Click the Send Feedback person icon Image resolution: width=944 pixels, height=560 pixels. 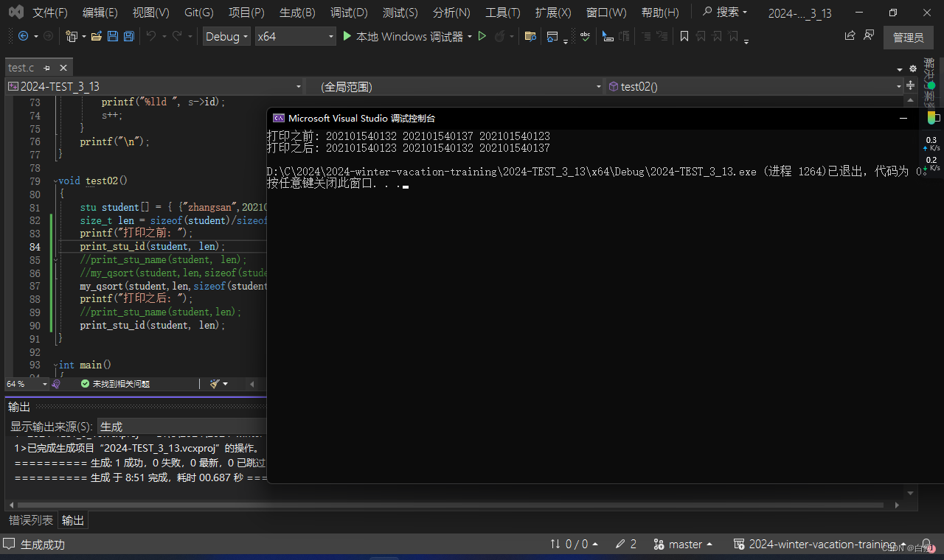[x=869, y=35]
